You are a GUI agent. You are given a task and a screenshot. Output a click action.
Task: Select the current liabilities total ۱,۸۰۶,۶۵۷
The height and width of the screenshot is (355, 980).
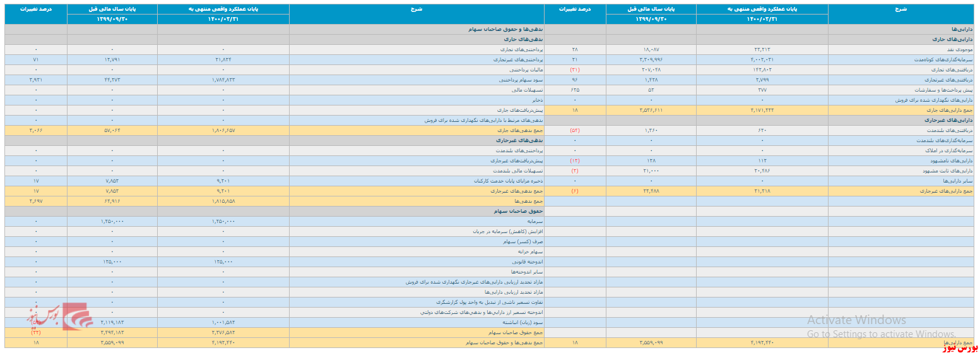(x=223, y=130)
